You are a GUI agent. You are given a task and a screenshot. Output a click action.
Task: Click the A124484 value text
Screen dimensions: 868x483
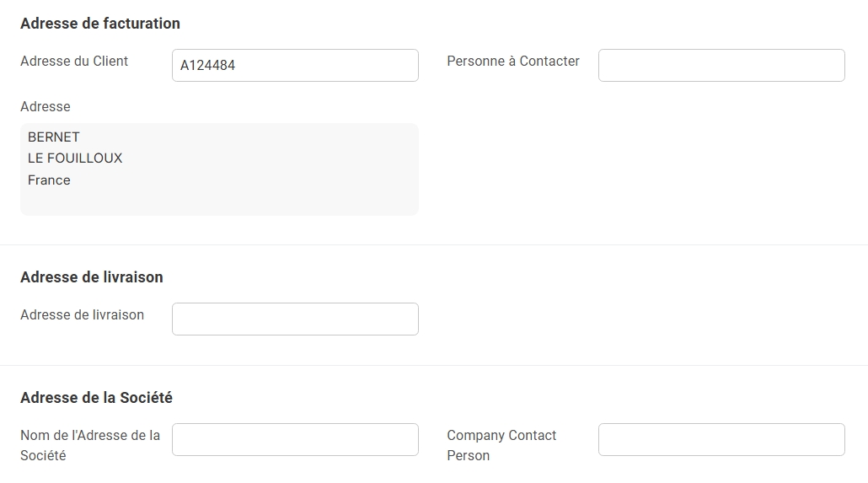coord(207,66)
